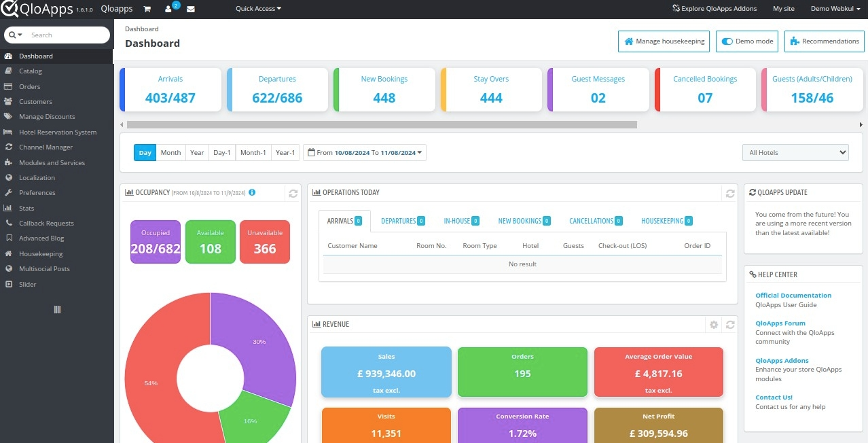Select the Year period toggle
868x443 pixels.
(197, 152)
